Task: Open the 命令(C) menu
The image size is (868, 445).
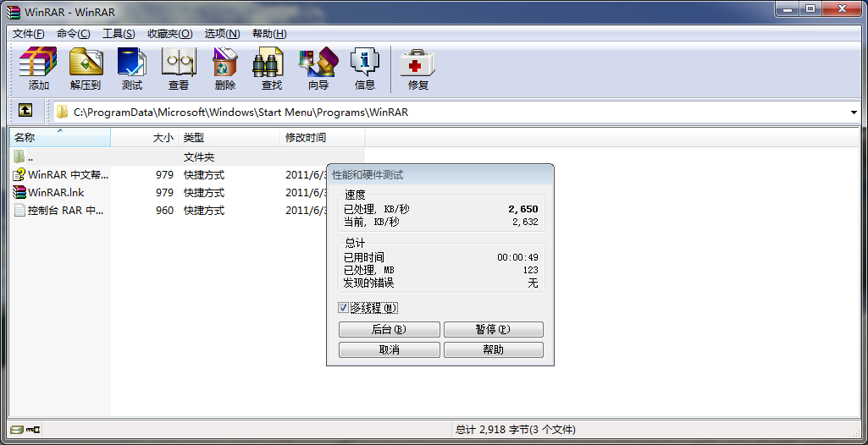Action: click(x=73, y=34)
